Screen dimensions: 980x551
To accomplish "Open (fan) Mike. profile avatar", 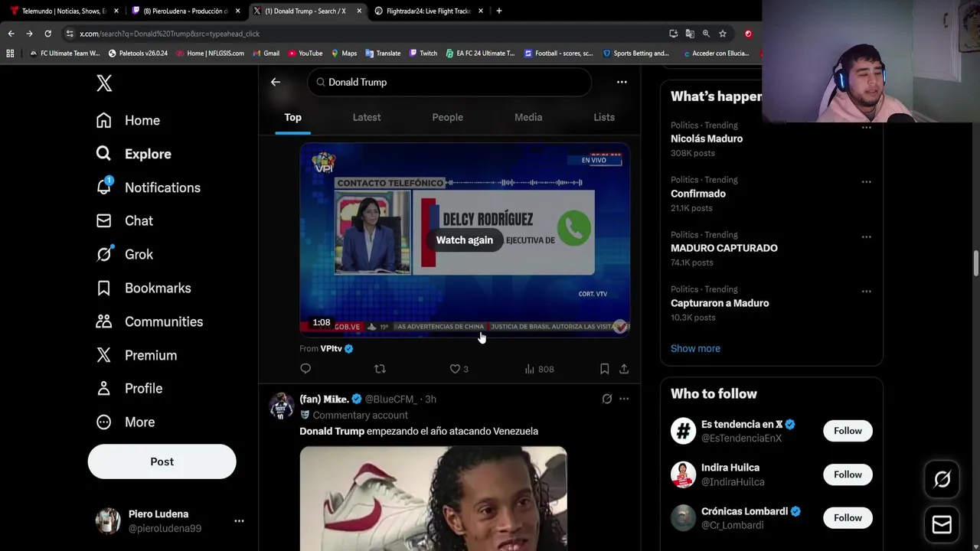I will tap(282, 406).
